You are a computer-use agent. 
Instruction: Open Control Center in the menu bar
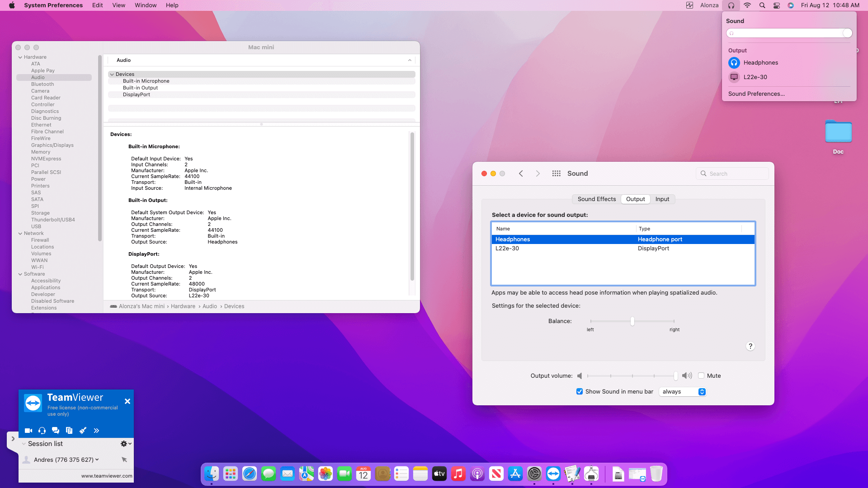point(777,5)
